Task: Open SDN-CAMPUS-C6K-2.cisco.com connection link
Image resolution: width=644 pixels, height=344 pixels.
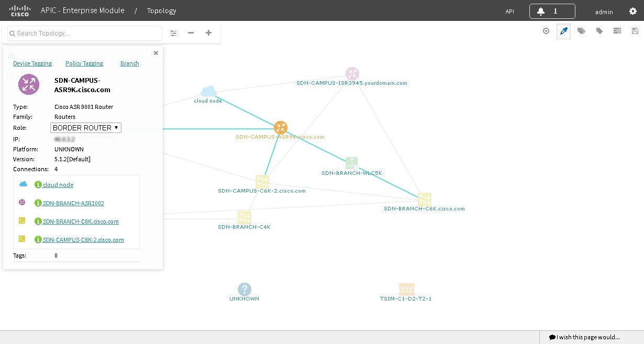Action: (83, 240)
